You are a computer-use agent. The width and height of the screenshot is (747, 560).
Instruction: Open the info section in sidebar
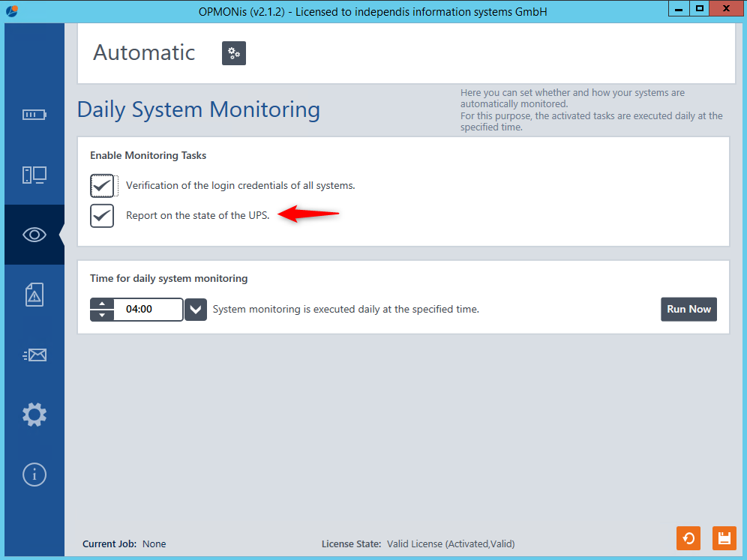coord(34,475)
